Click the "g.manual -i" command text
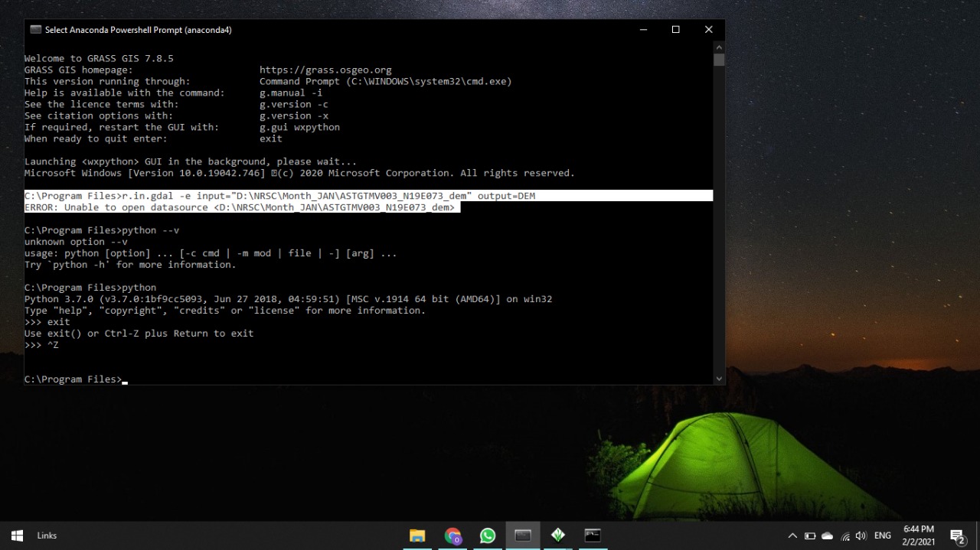Image resolution: width=980 pixels, height=550 pixels. 291,93
